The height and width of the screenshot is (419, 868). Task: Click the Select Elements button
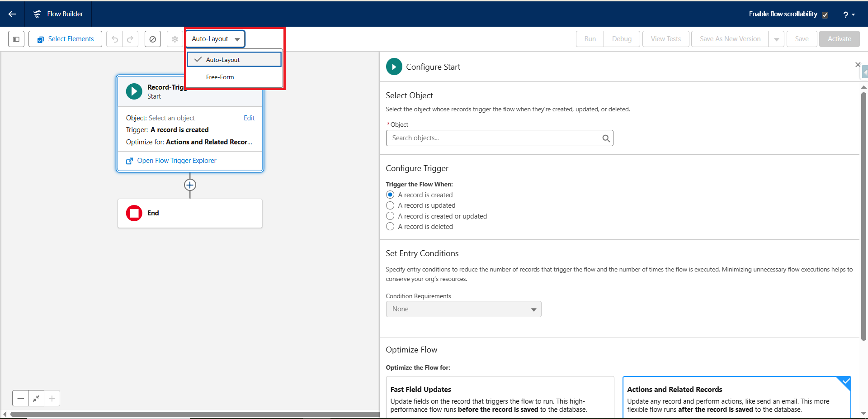[66, 39]
